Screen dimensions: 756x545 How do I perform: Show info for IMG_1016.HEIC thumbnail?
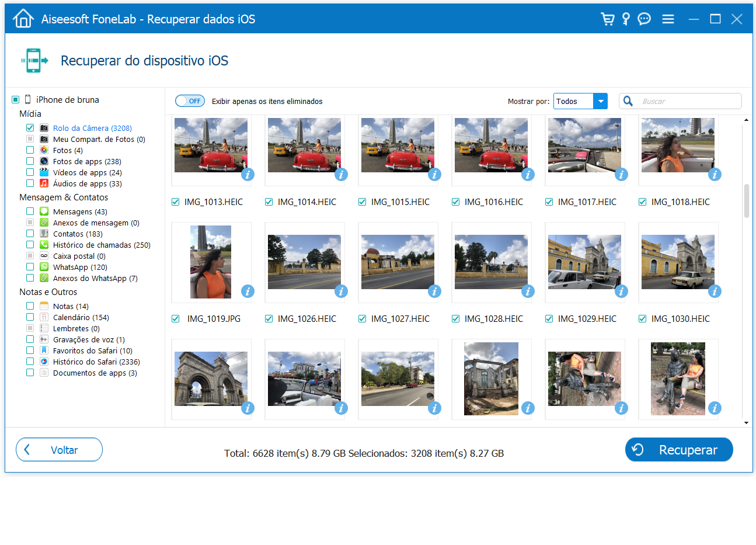528,174
